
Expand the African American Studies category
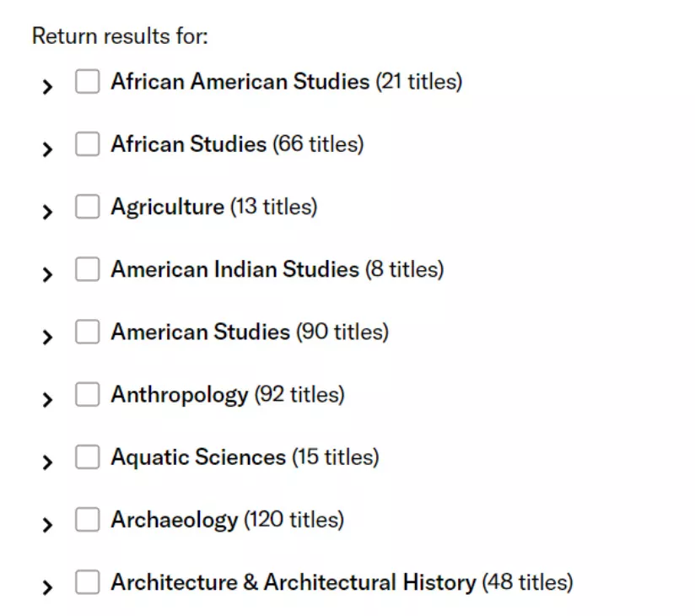[48, 86]
